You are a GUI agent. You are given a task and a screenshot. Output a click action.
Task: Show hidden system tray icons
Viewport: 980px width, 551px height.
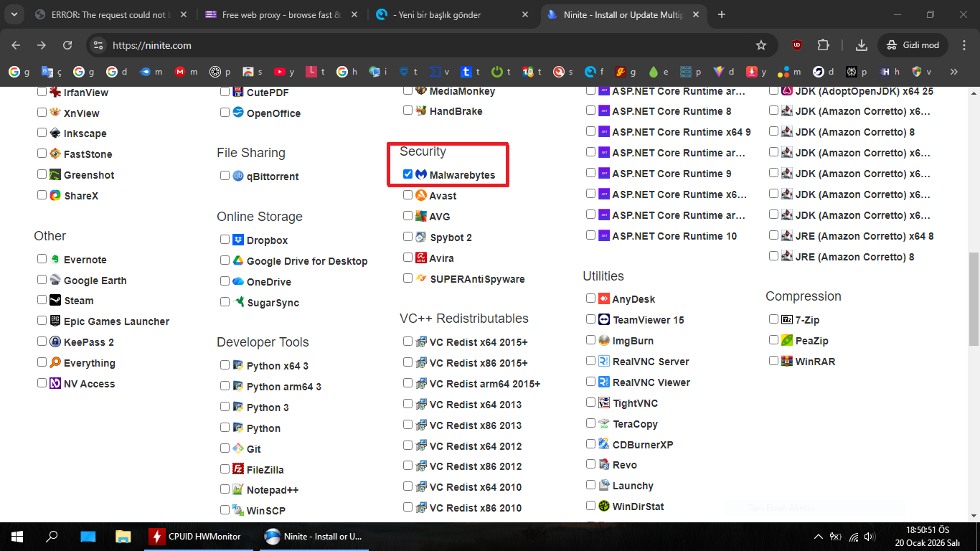tap(819, 537)
